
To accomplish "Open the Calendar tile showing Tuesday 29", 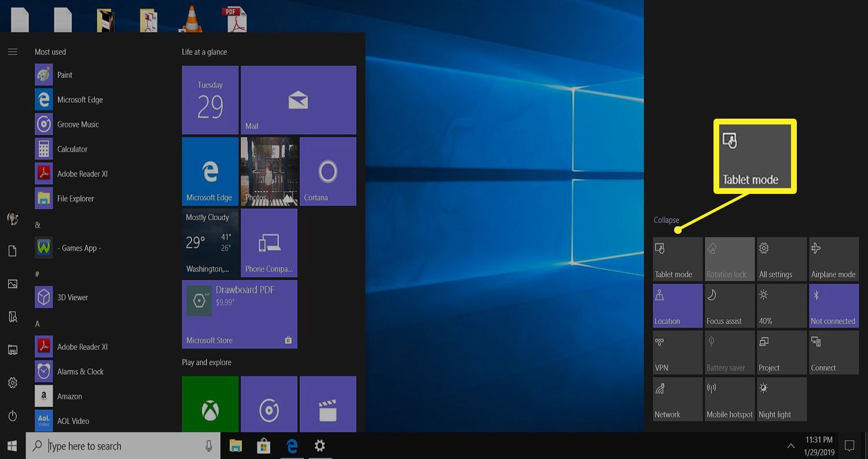I will point(210,100).
